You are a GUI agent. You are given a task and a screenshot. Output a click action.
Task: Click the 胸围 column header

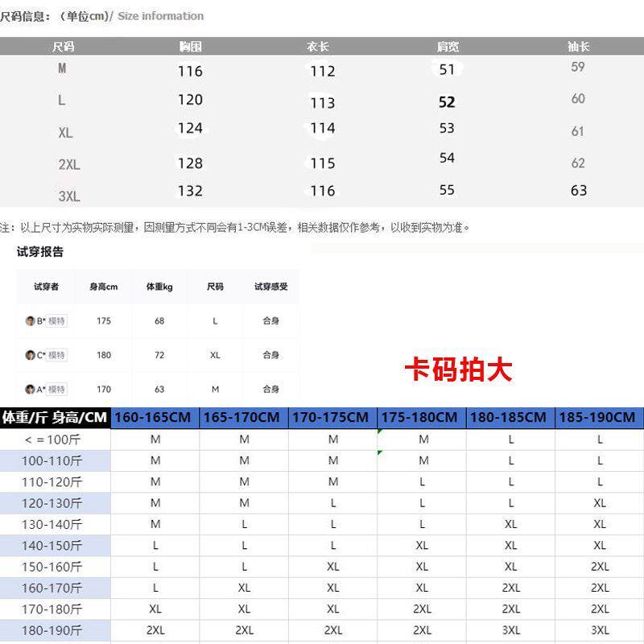(x=190, y=47)
